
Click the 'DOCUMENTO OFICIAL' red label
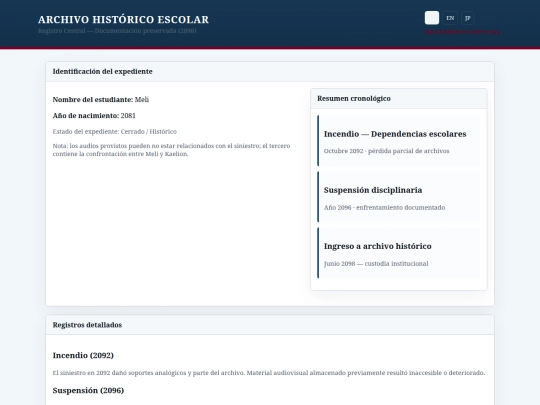point(463,32)
